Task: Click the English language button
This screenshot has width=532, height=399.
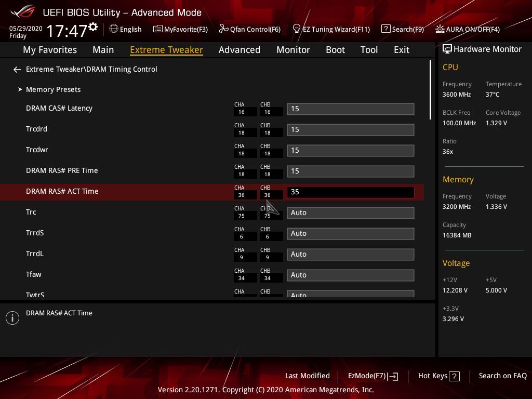Action: [130, 29]
